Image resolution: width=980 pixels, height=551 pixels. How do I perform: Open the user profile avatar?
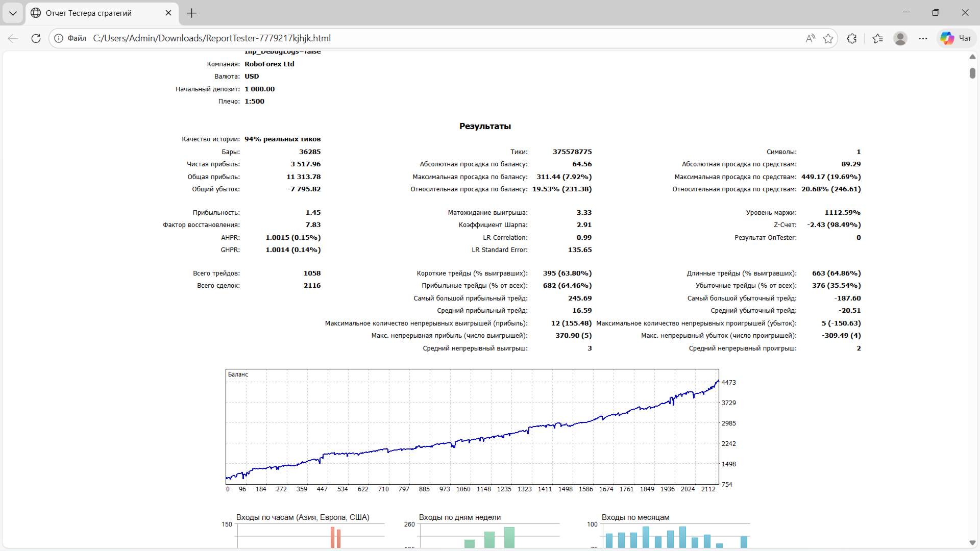click(900, 38)
